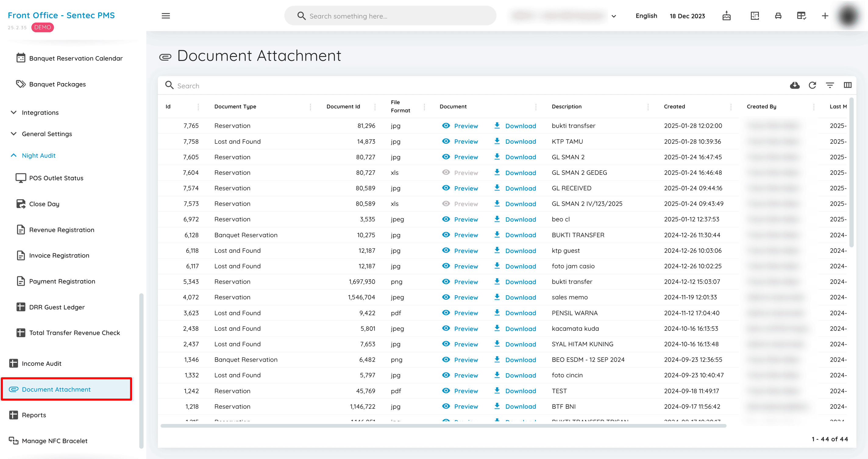Expand the General Settings section

click(x=42, y=134)
